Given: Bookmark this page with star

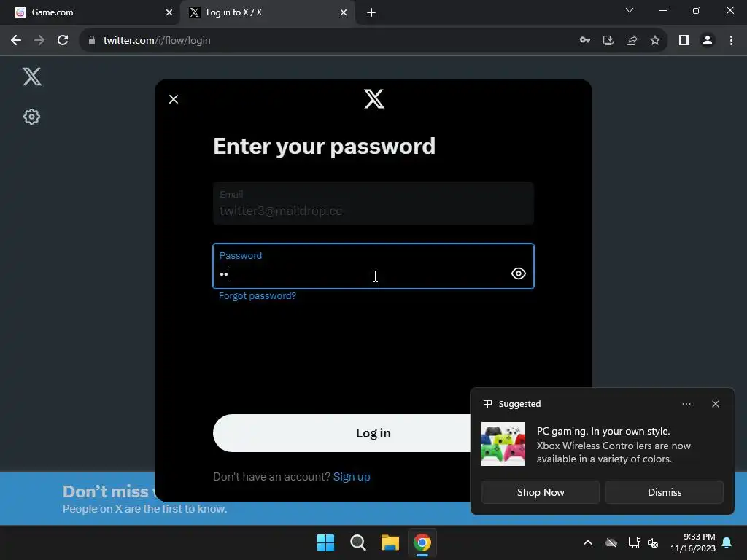Looking at the screenshot, I should point(655,41).
